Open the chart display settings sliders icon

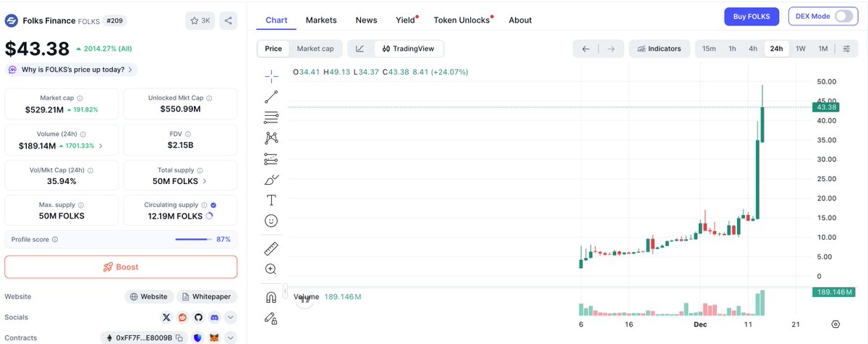(847, 49)
